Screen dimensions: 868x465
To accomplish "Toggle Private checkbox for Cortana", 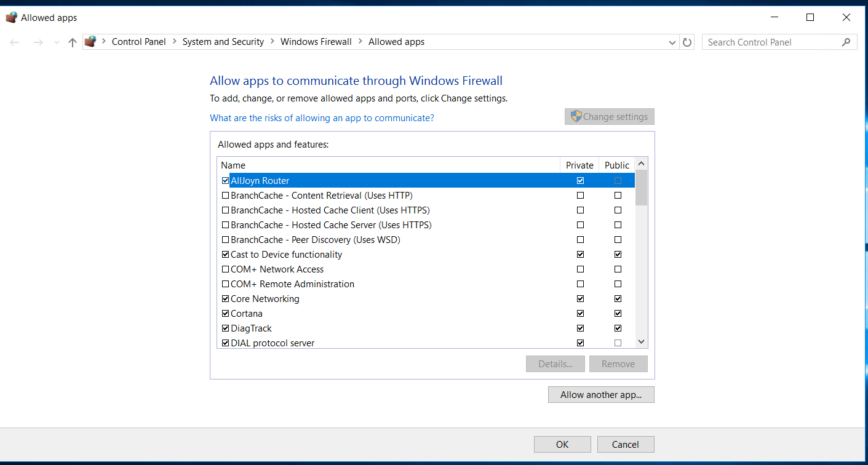I will click(580, 314).
